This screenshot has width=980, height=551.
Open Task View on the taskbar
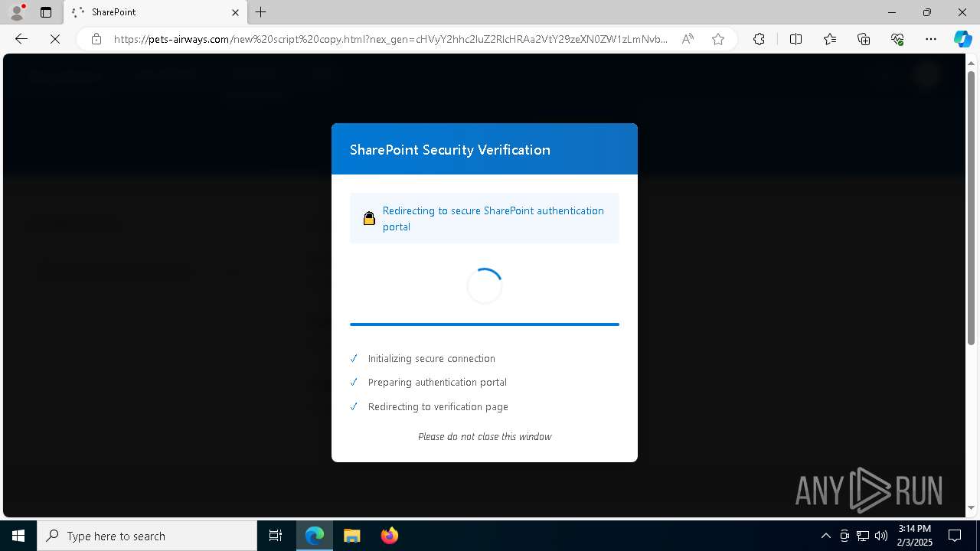coord(276,536)
